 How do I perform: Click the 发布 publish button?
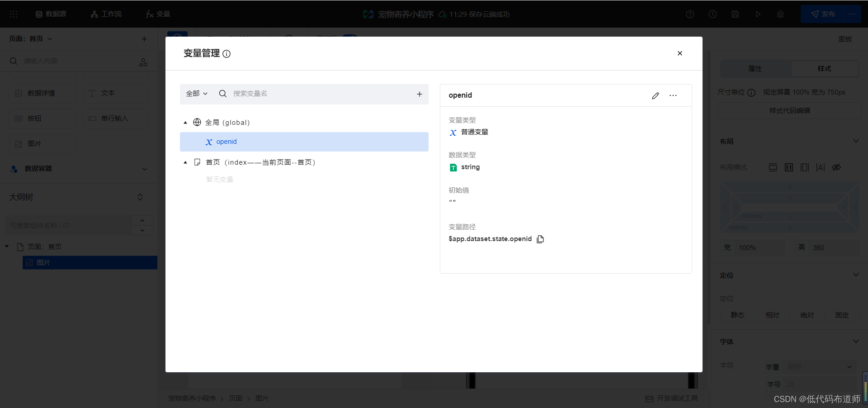[822, 14]
